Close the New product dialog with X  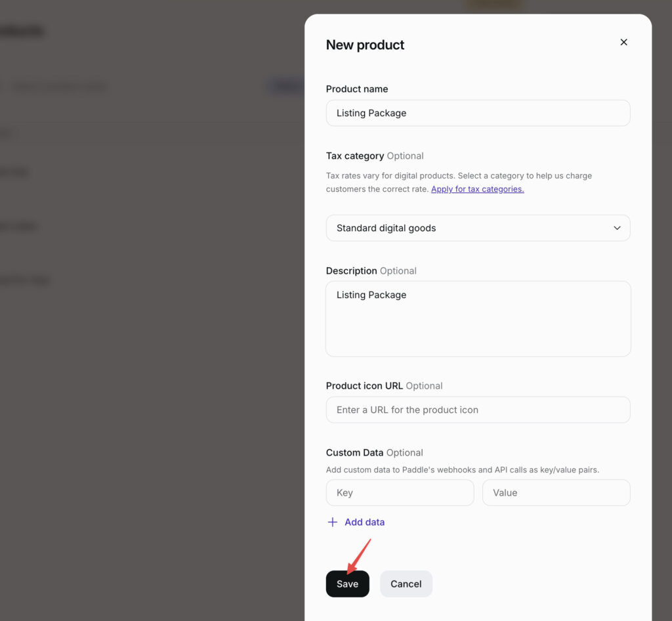coord(623,42)
